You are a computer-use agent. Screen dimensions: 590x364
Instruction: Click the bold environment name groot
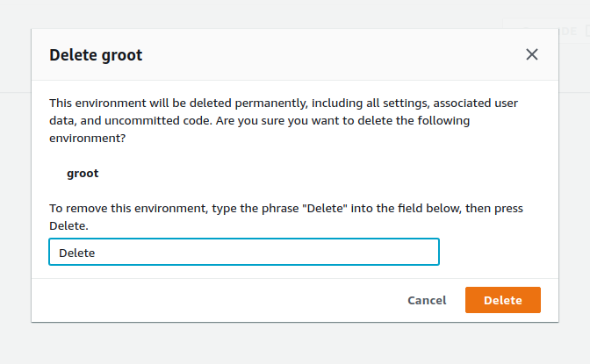[x=83, y=174]
